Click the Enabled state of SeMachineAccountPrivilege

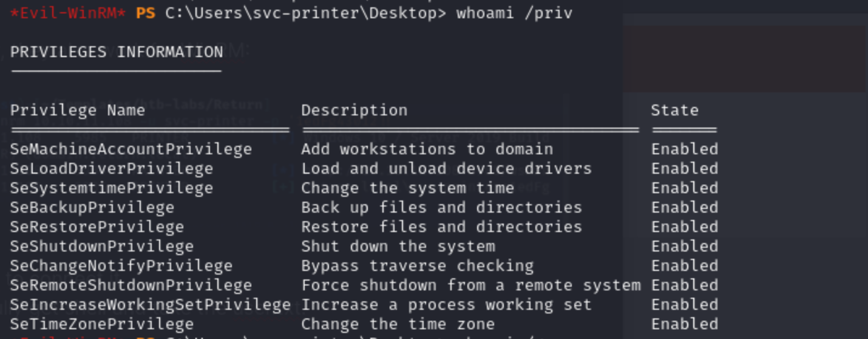[x=685, y=149]
